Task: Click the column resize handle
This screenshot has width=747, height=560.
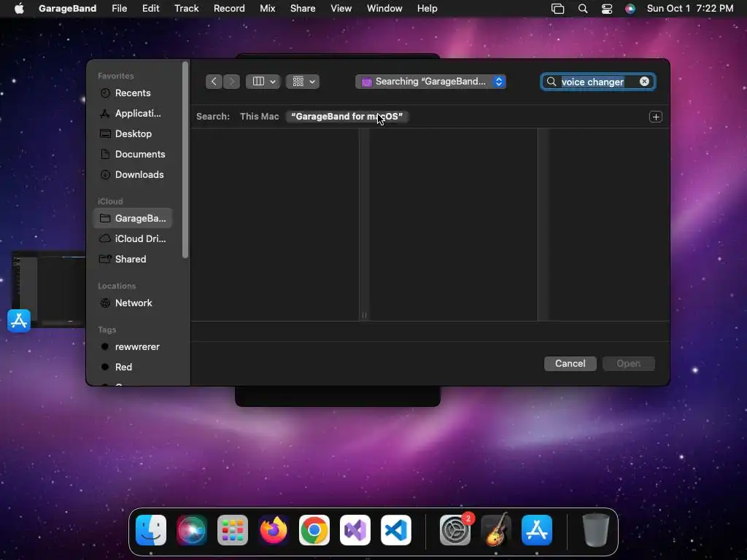Action: [364, 315]
